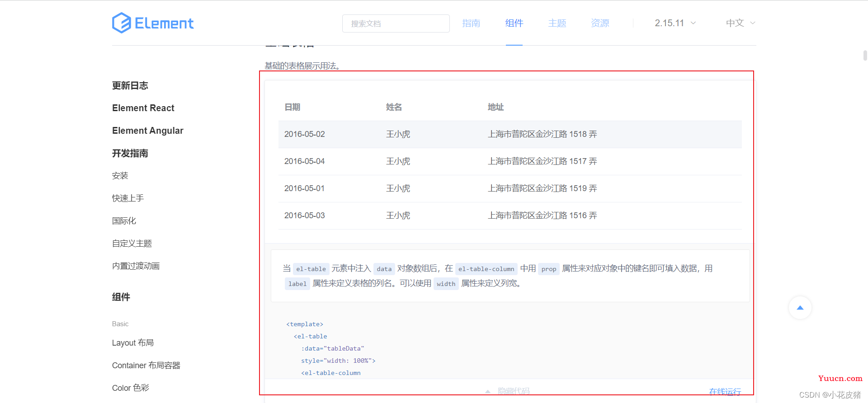The width and height of the screenshot is (868, 403).
Task: Select 安装 in the sidebar
Action: coord(120,176)
